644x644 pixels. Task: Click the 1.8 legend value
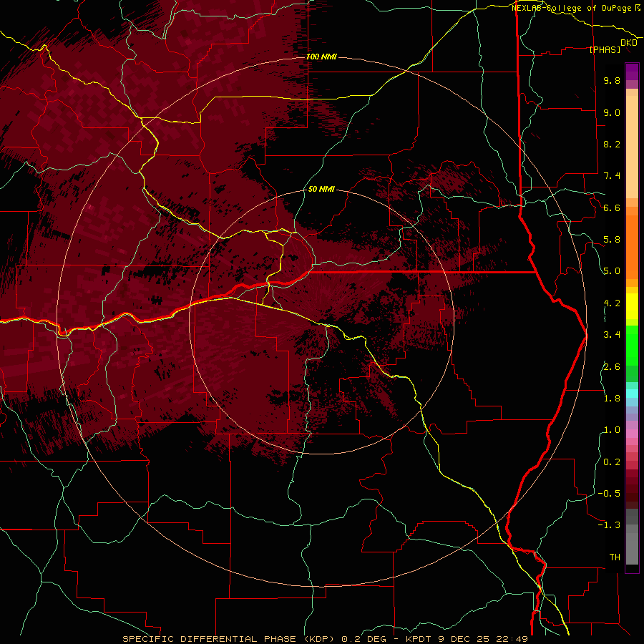(x=612, y=399)
